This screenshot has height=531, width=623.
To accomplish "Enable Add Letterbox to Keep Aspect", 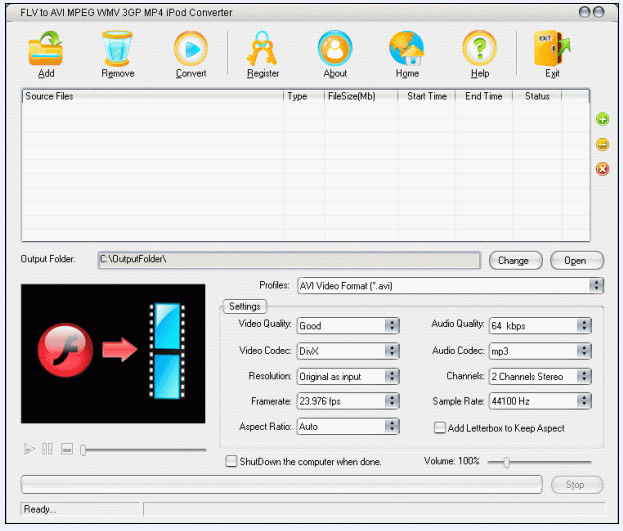I will 439,428.
